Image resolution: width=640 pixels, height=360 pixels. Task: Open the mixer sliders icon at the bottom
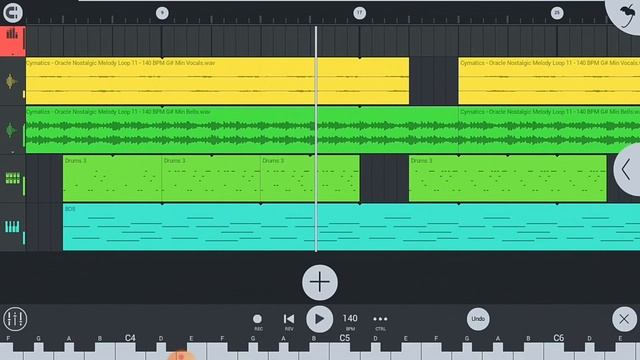click(15, 319)
